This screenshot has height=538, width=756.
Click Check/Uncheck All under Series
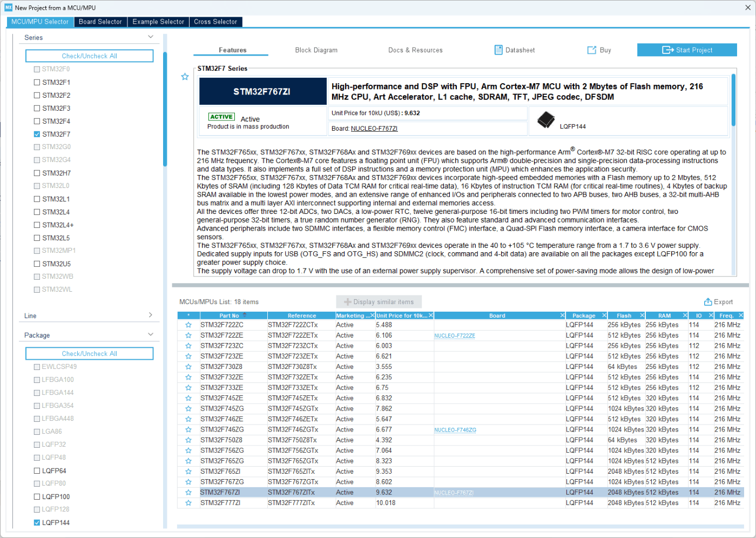[x=90, y=56]
